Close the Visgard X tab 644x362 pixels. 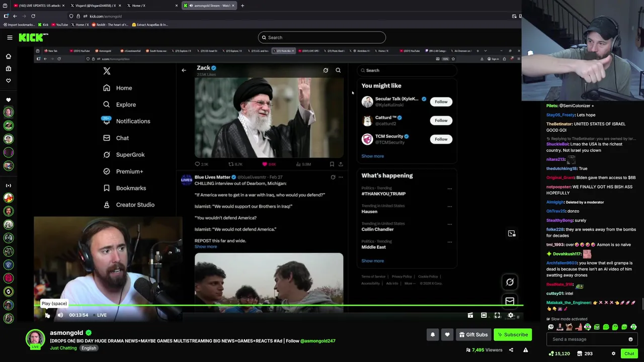pos(119,6)
